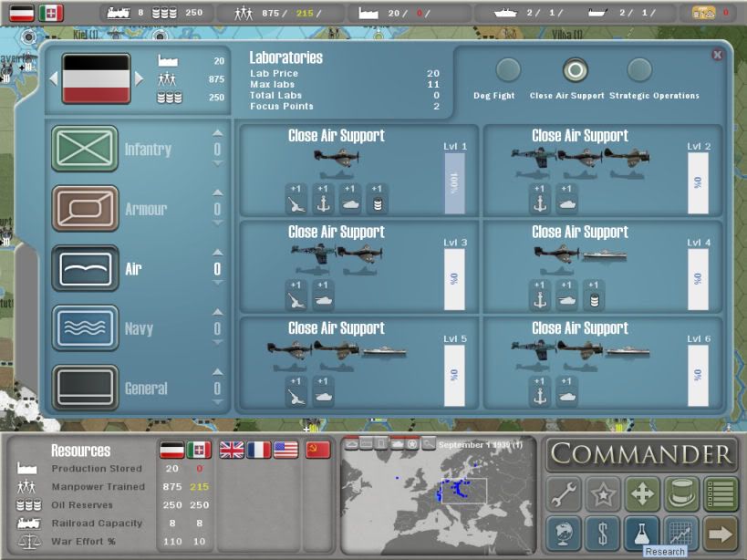
Task: Click the 'September 1 1939 (1)' date text
Action: tap(480, 444)
